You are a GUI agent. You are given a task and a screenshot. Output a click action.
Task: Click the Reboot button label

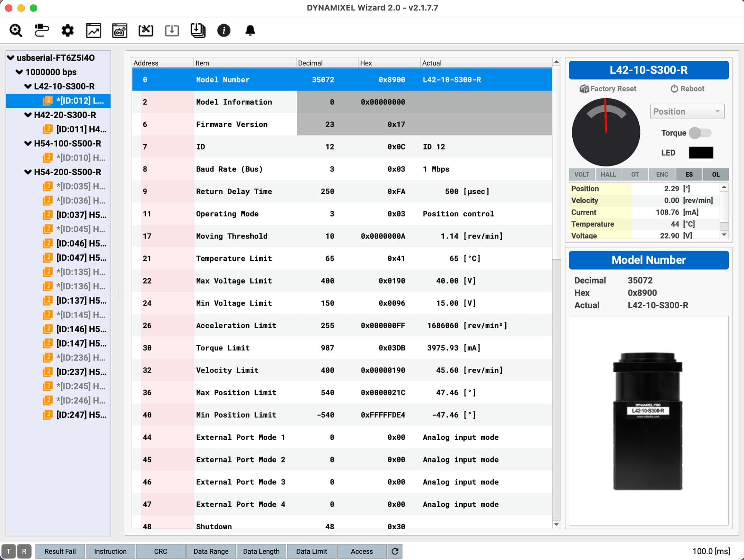[x=692, y=89]
